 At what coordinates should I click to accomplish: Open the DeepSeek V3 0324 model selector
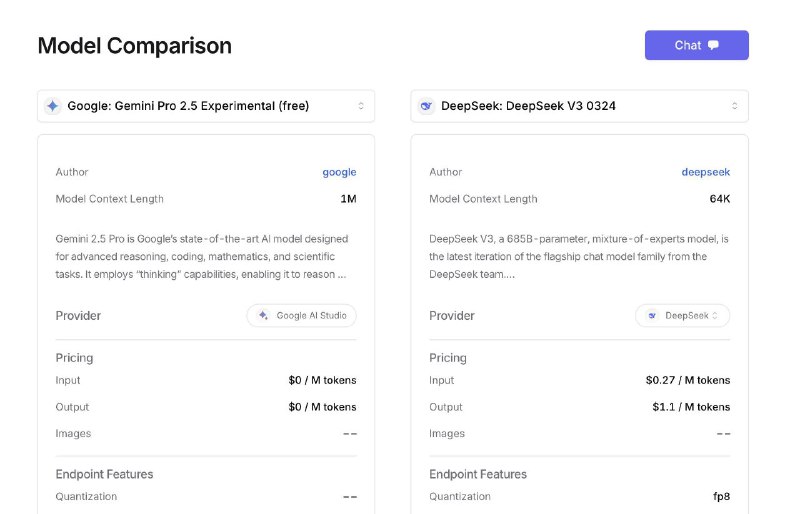click(x=580, y=106)
